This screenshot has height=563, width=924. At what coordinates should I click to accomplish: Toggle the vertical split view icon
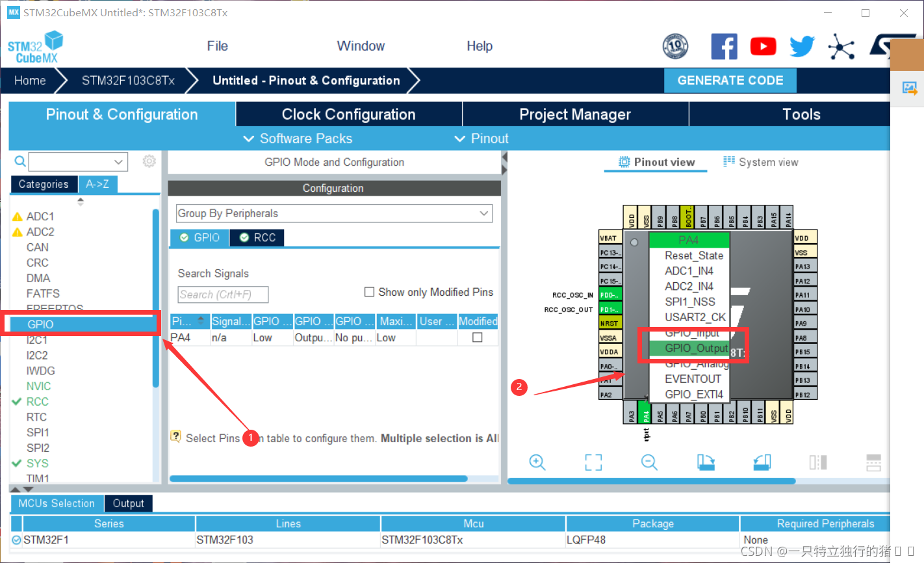(874, 462)
